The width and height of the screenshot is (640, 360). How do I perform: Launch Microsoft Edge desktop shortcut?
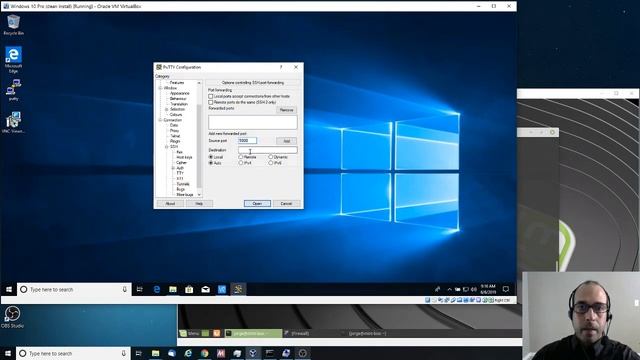(x=13, y=60)
